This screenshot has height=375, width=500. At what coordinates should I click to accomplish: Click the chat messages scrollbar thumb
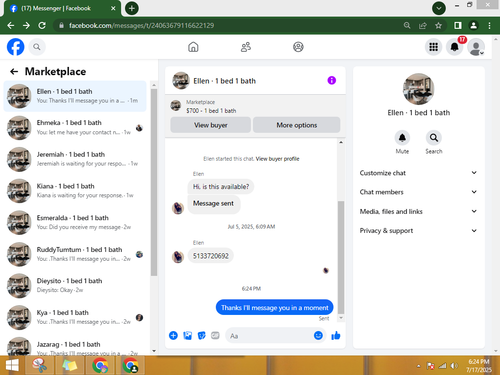pos(341,257)
